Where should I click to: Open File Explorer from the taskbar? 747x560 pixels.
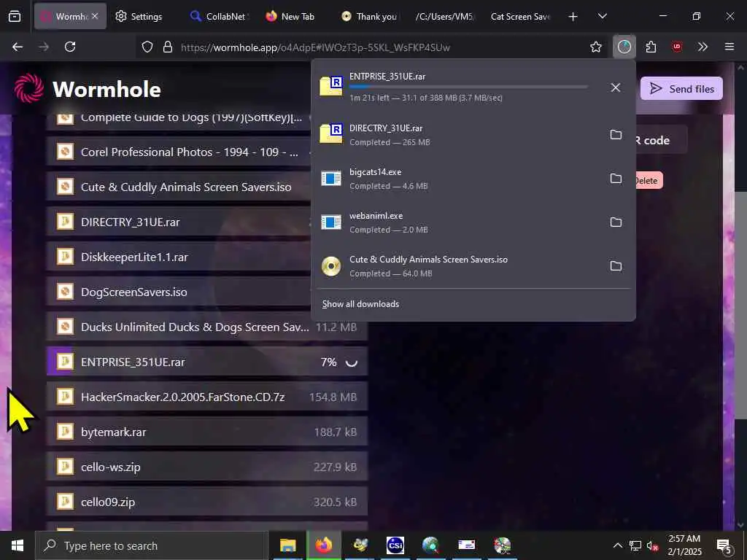(x=287, y=545)
